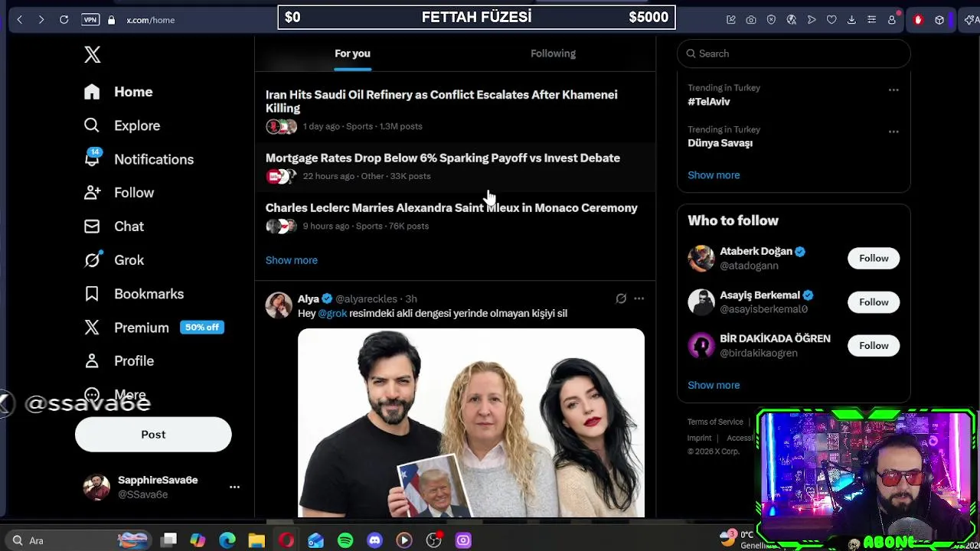This screenshot has width=980, height=551.
Task: Open the easy setup sliders icon
Action: tap(871, 20)
